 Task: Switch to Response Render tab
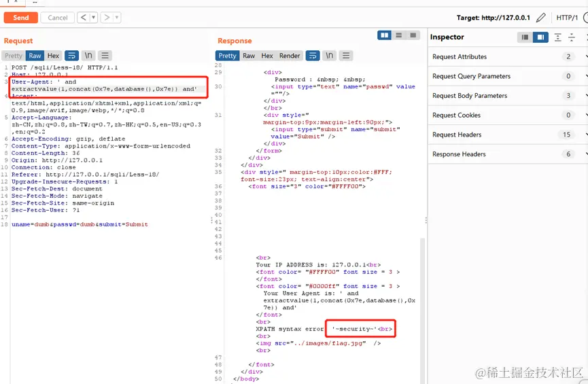[290, 56]
